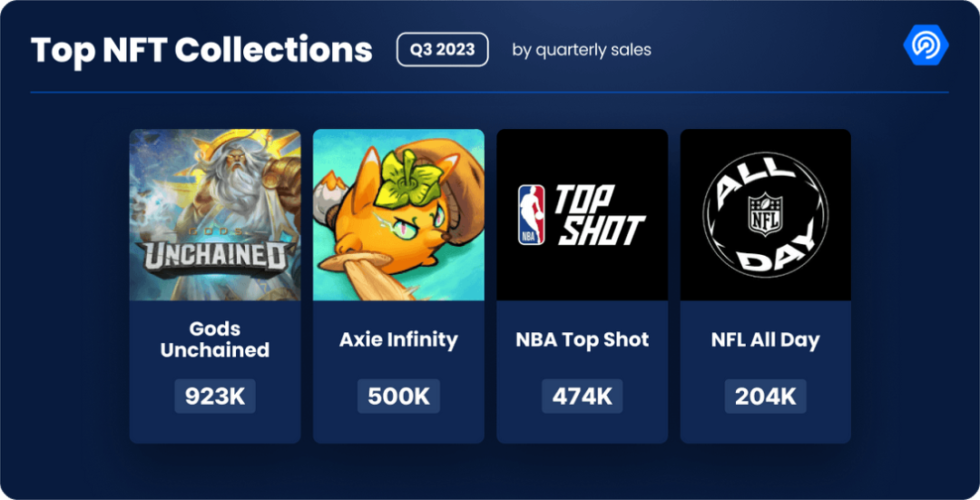Select the 474K sales badge

pyautogui.click(x=582, y=397)
